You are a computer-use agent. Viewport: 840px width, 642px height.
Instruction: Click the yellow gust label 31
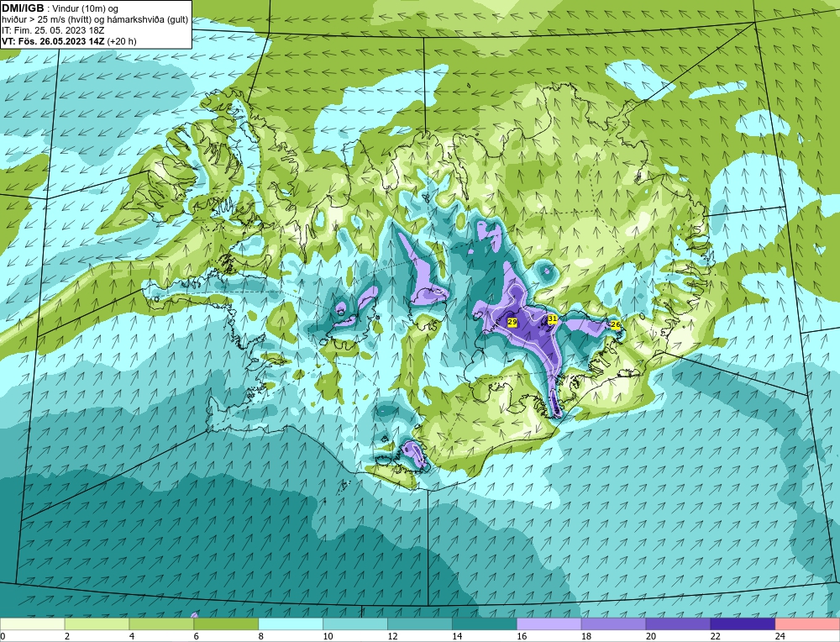pos(553,318)
